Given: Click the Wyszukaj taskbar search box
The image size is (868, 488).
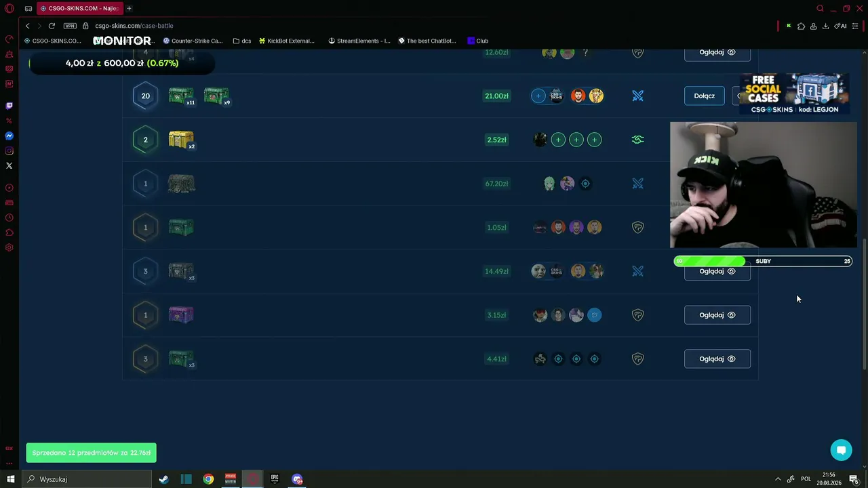Looking at the screenshot, I should point(87,479).
